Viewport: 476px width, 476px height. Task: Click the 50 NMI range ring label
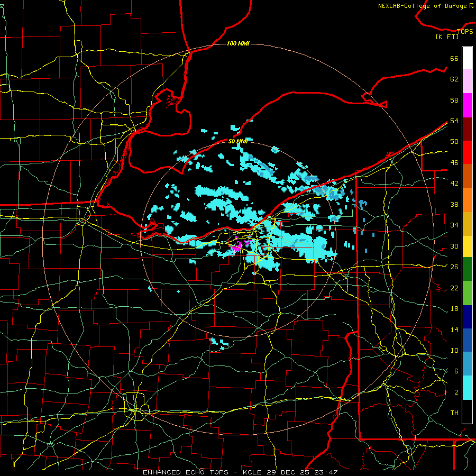(237, 141)
